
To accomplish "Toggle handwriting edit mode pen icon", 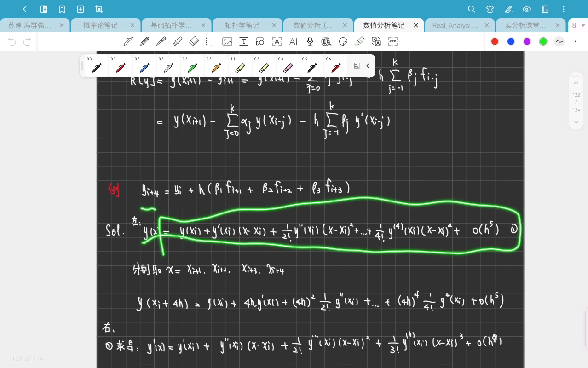I will [508, 9].
